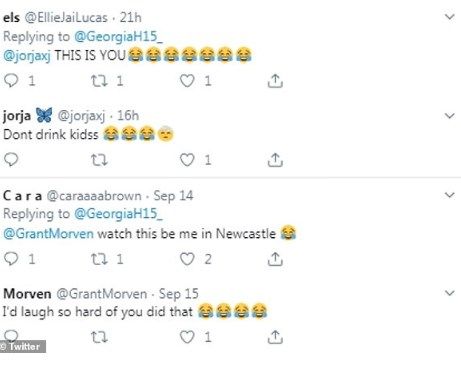This screenshot has height=369, width=461.
Task: Reply to Dont drink kidss tweet
Action: pyautogui.click(x=11, y=160)
